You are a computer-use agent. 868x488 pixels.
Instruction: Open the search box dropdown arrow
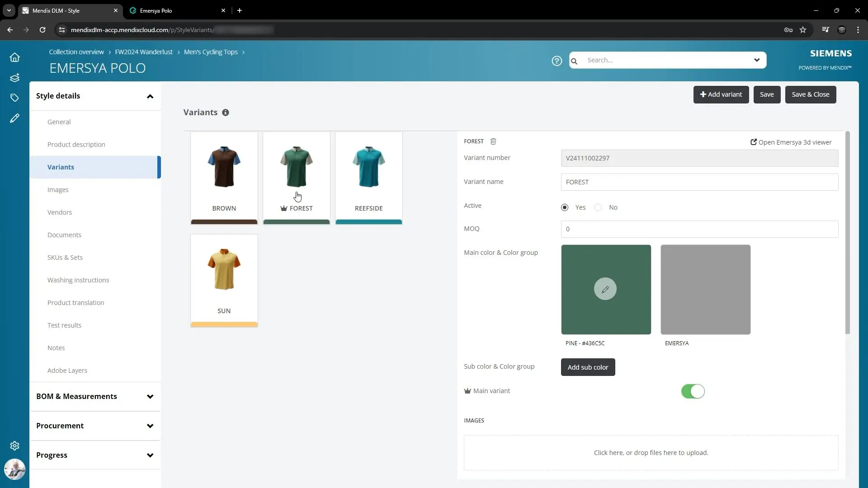757,60
